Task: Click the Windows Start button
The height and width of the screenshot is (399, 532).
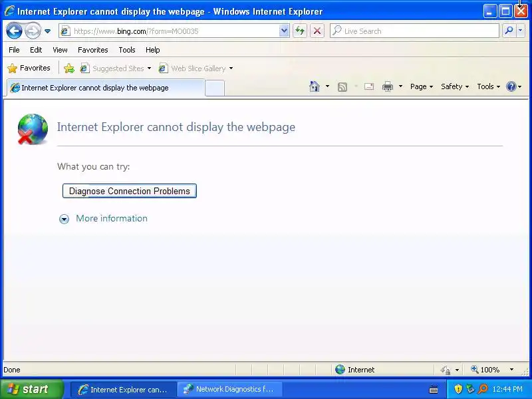Action: coord(32,389)
